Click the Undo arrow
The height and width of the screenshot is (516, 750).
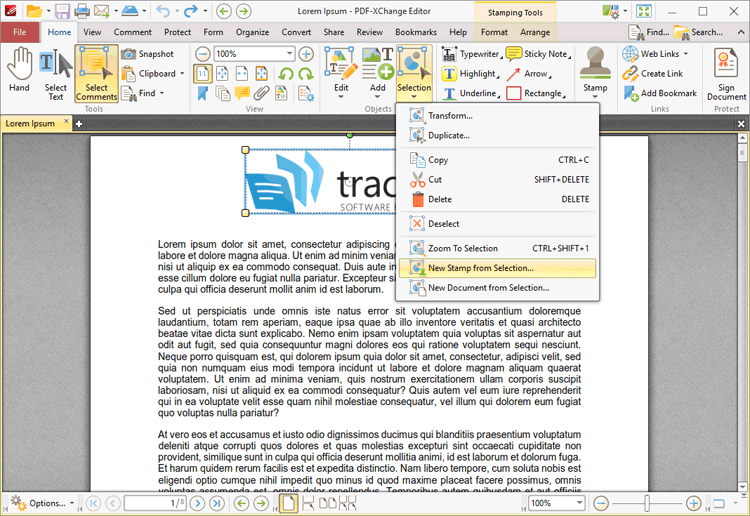click(x=163, y=11)
